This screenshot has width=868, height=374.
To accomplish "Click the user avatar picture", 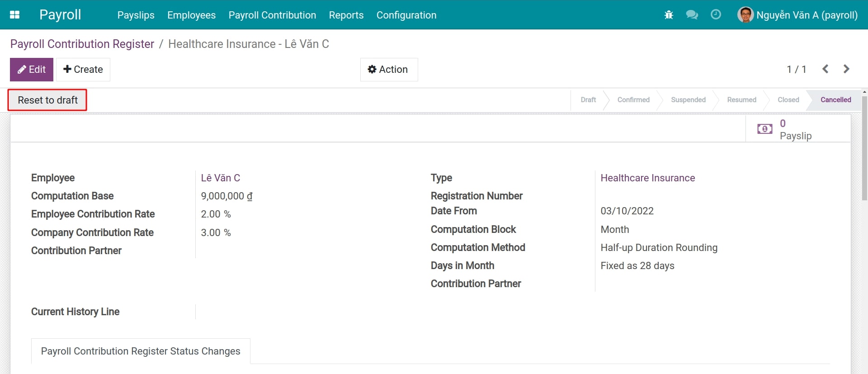I will click(745, 15).
